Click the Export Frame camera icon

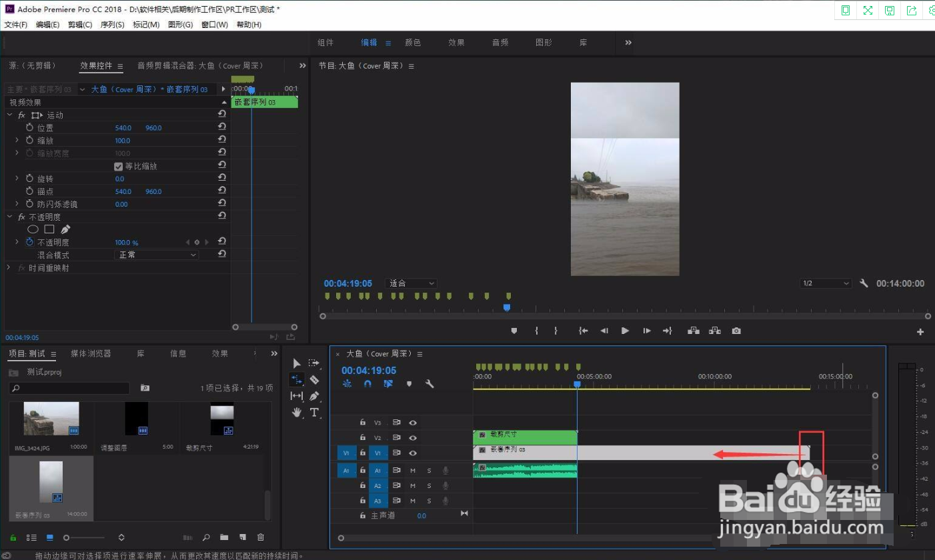pos(736,331)
